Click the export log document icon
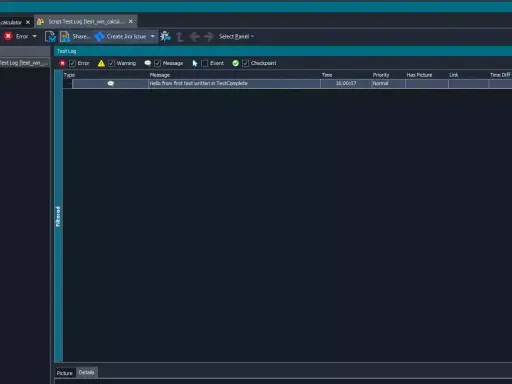The image size is (512, 384). [x=50, y=37]
